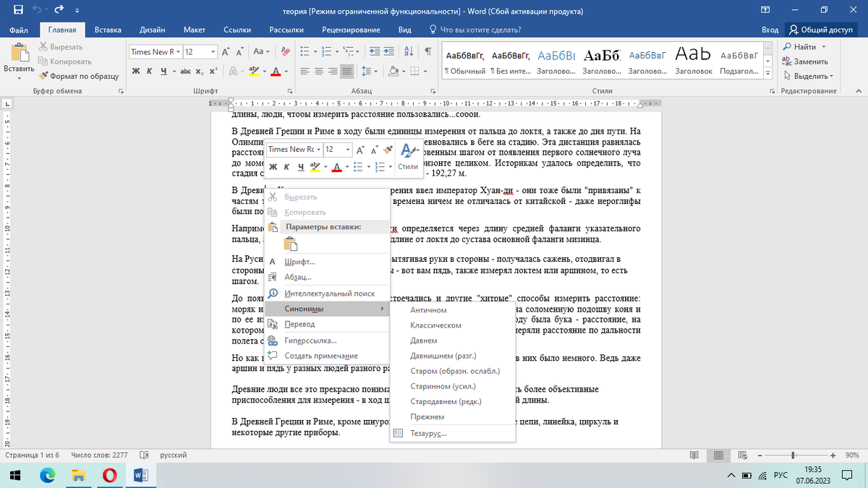This screenshot has height=488, width=868.
Task: Open the Change Case (Aa) dropdown
Action: tap(260, 52)
